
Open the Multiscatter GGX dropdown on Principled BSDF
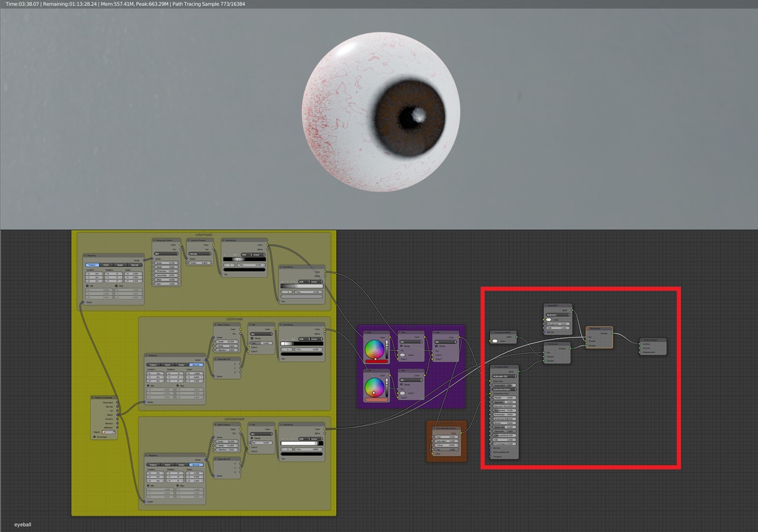click(x=504, y=376)
